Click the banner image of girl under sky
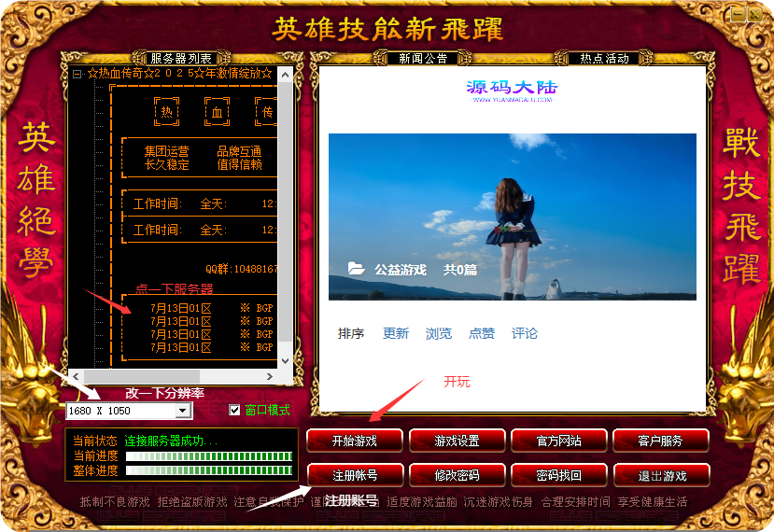774x532 pixels. click(513, 217)
